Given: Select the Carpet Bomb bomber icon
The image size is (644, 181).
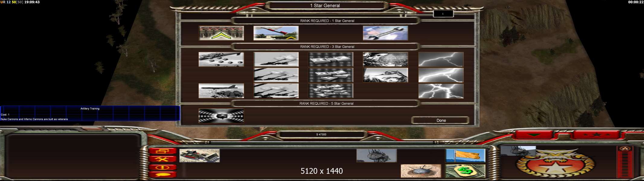Looking at the screenshot, I should tap(221, 91).
